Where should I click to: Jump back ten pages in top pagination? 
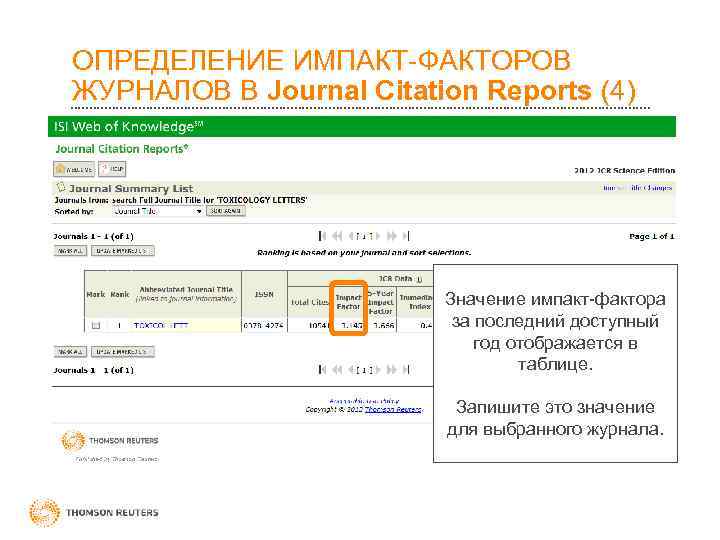[x=338, y=236]
